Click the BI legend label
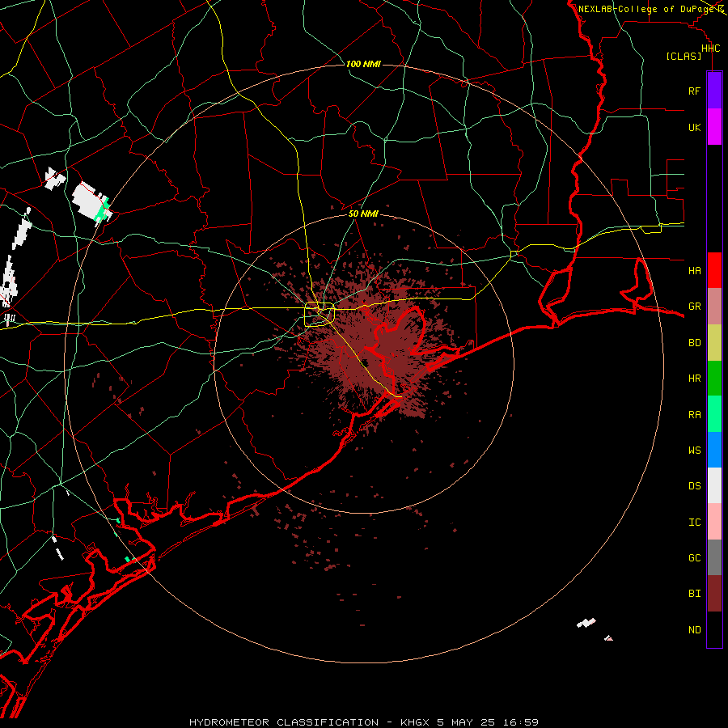 coord(694,594)
